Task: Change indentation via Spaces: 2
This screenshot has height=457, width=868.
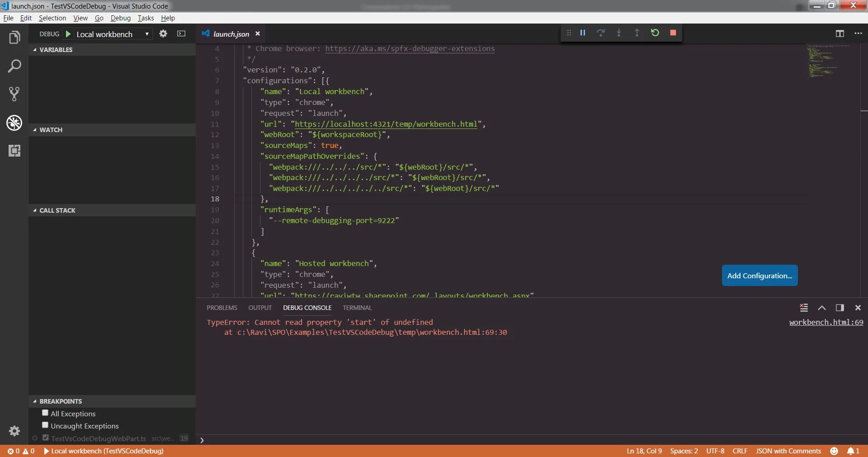Action: 684,451
